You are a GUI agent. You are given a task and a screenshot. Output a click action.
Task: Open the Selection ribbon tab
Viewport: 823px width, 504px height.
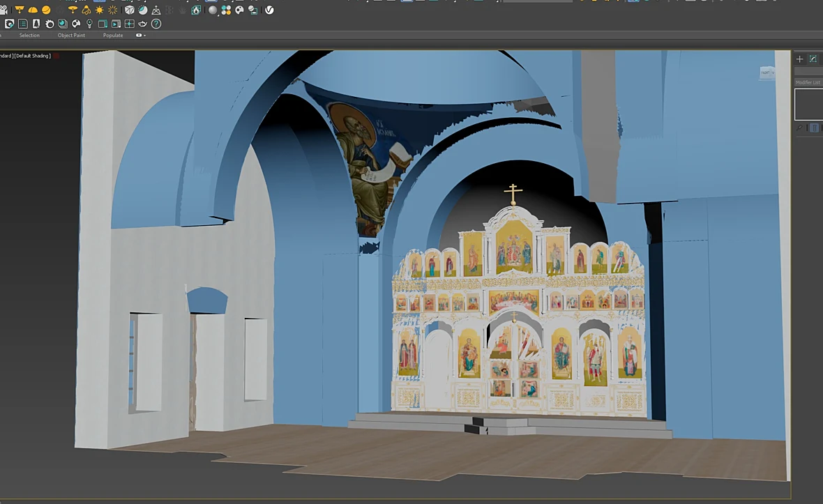point(29,35)
